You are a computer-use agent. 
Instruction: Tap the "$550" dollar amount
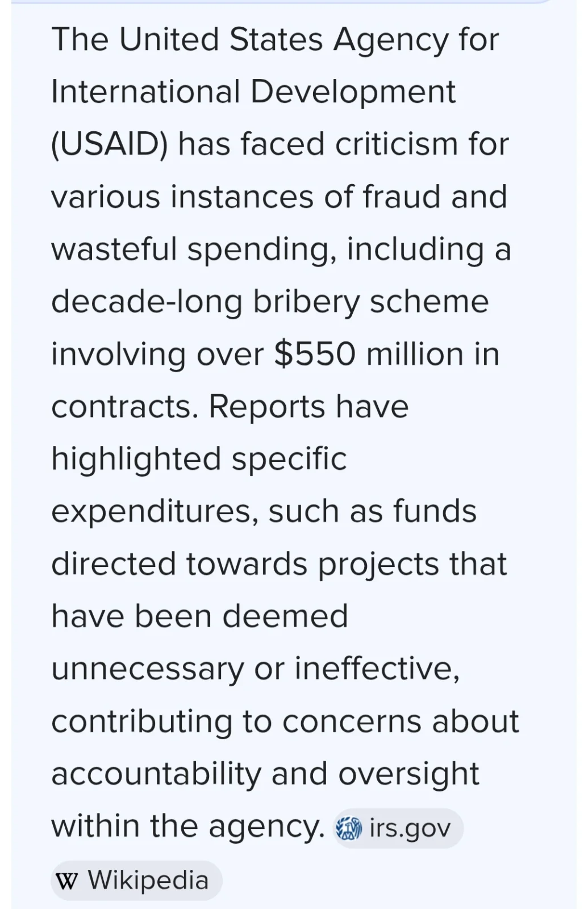point(315,354)
